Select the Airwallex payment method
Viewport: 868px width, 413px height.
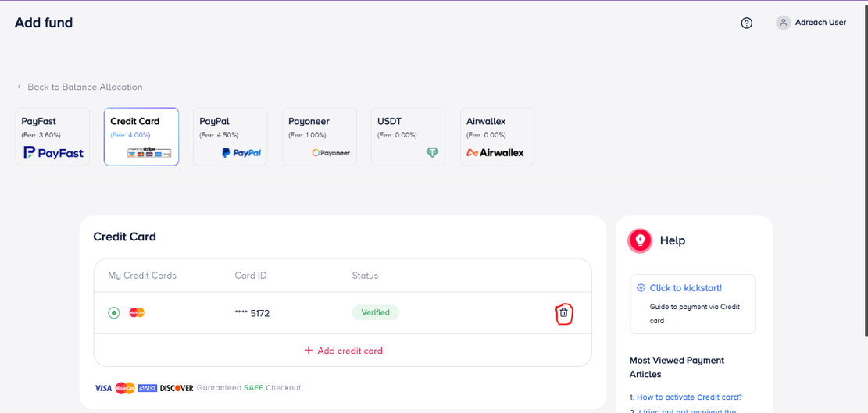click(497, 137)
